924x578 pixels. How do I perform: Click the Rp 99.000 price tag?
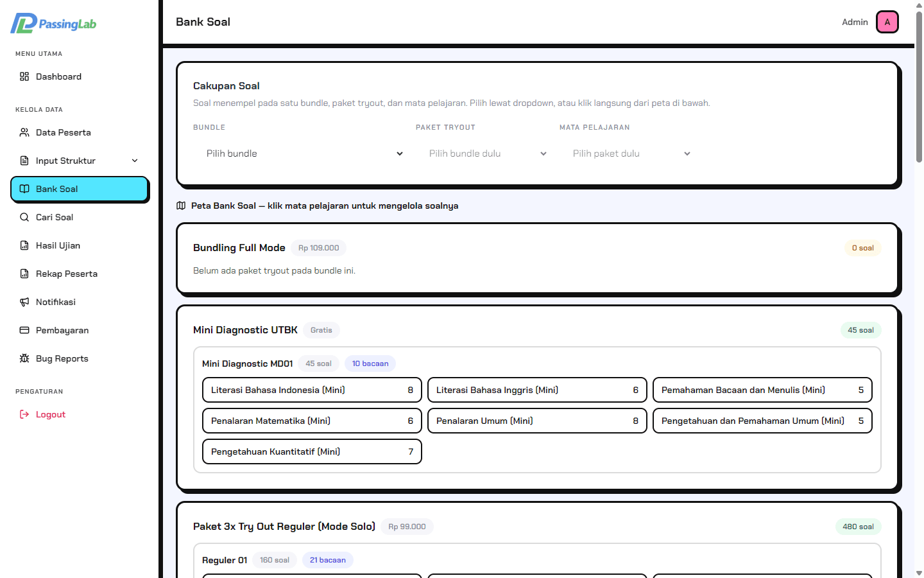coord(407,527)
